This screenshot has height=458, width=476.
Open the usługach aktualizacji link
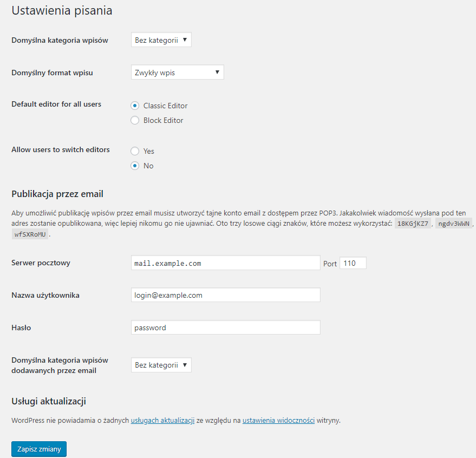coord(162,420)
